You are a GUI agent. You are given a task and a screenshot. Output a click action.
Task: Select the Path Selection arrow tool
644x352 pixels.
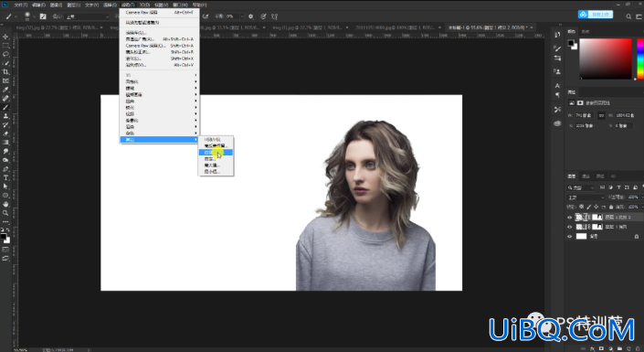tap(5, 187)
